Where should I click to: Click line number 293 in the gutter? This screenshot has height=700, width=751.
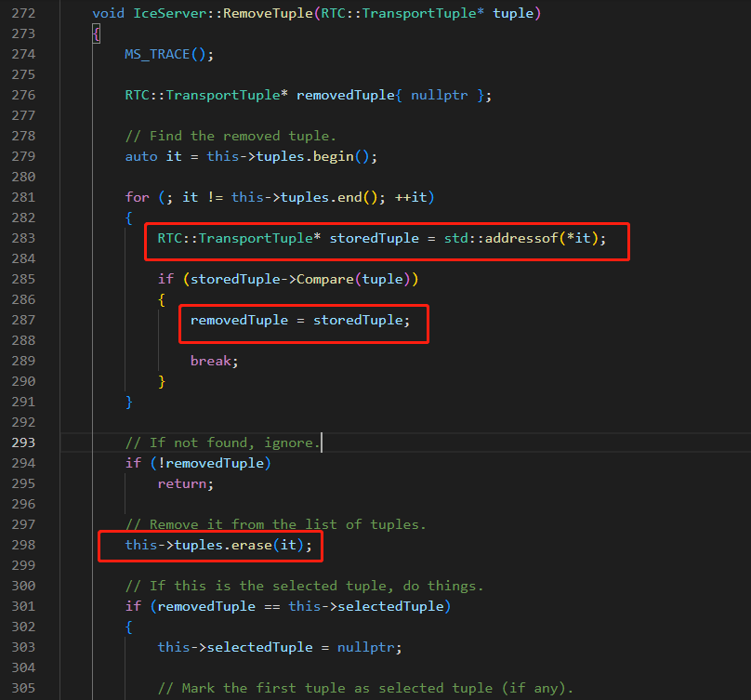23,442
